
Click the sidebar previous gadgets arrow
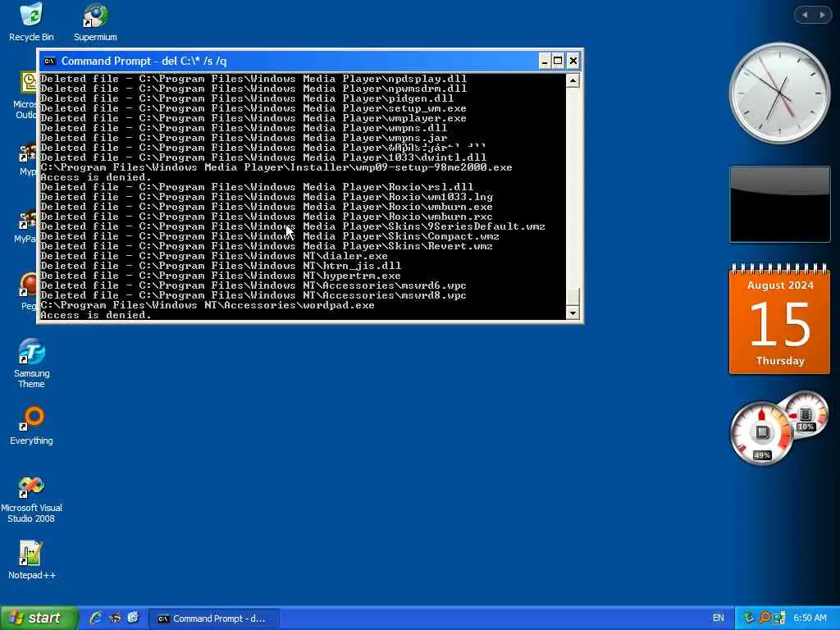804,15
